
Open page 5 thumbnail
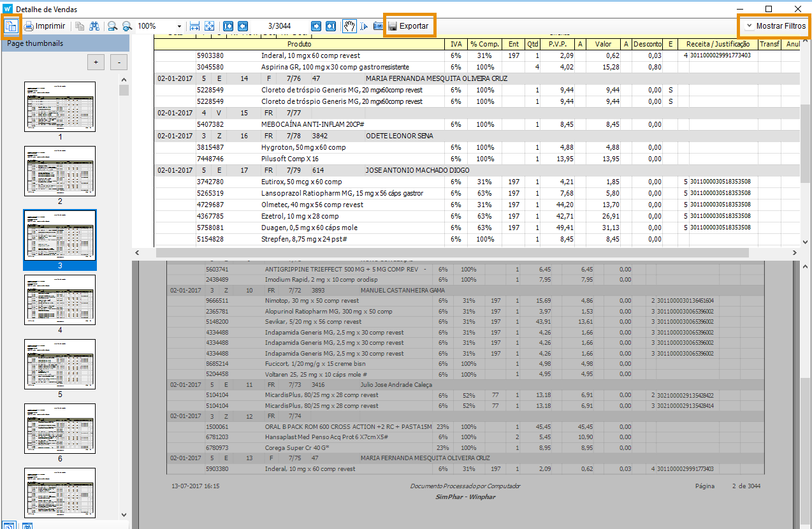(x=60, y=364)
